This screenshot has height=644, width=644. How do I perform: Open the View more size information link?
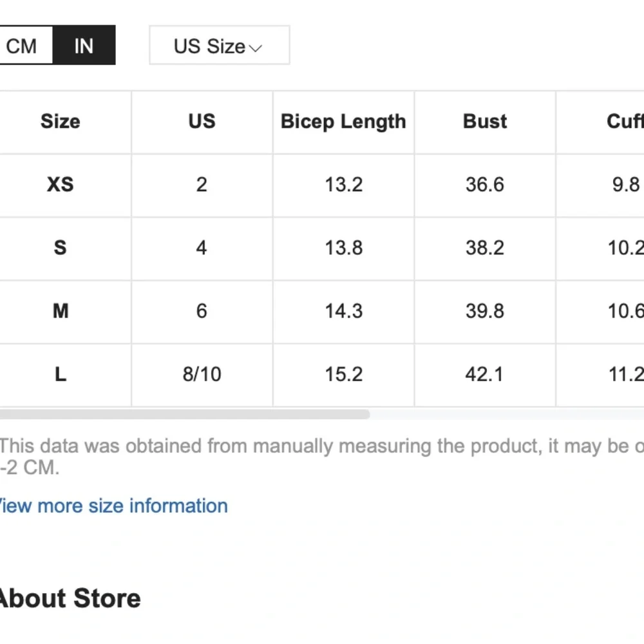coord(113,506)
